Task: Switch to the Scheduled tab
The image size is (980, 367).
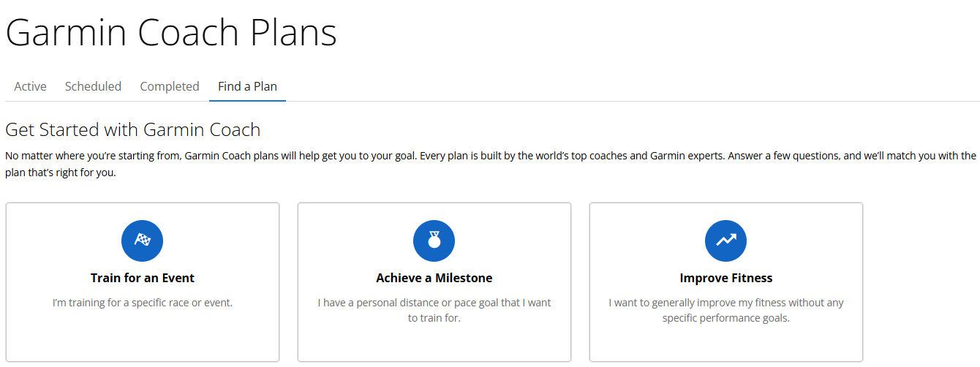Action: [93, 86]
